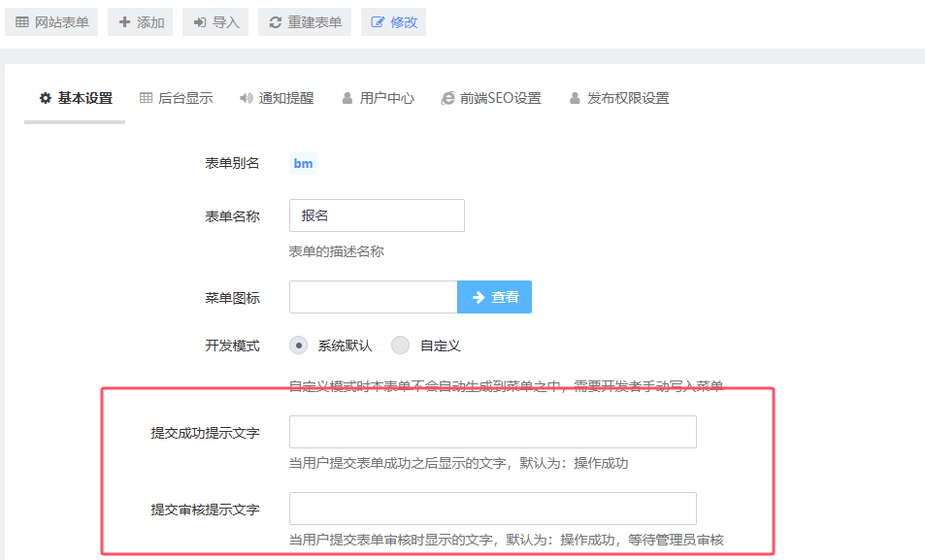Click the 导入 import arrow icon
This screenshot has width=925, height=560.
(x=200, y=22)
